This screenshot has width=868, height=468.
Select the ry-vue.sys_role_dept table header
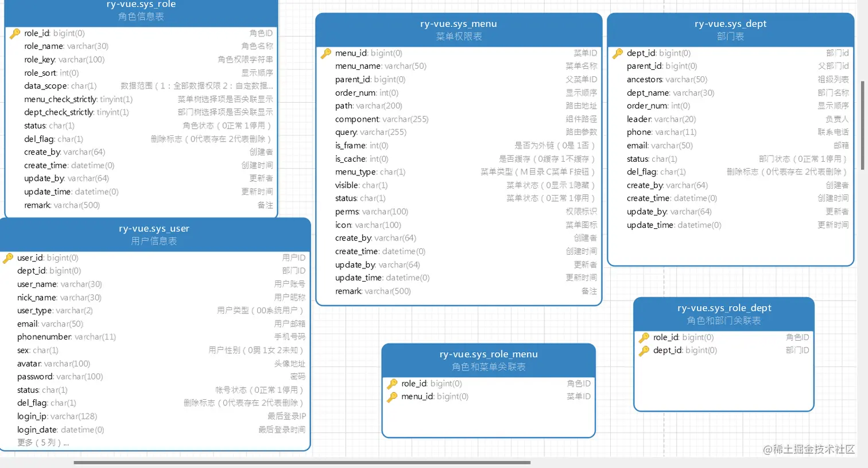point(724,313)
